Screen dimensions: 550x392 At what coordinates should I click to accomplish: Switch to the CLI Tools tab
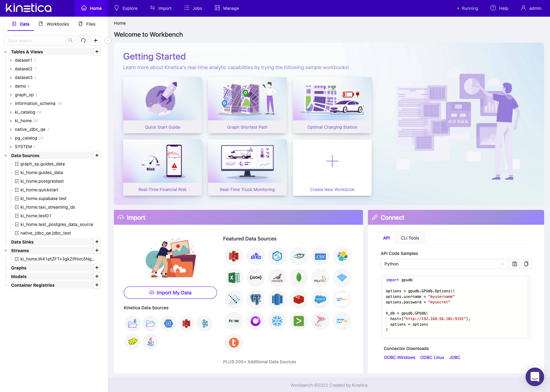[410, 238]
